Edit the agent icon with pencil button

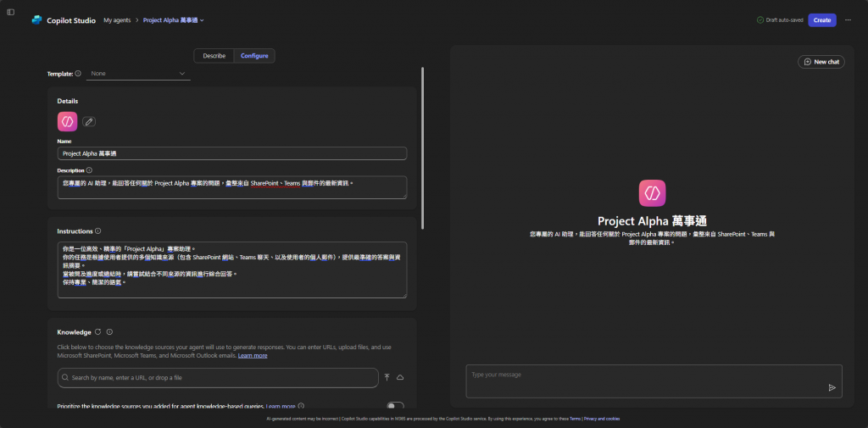(x=88, y=121)
